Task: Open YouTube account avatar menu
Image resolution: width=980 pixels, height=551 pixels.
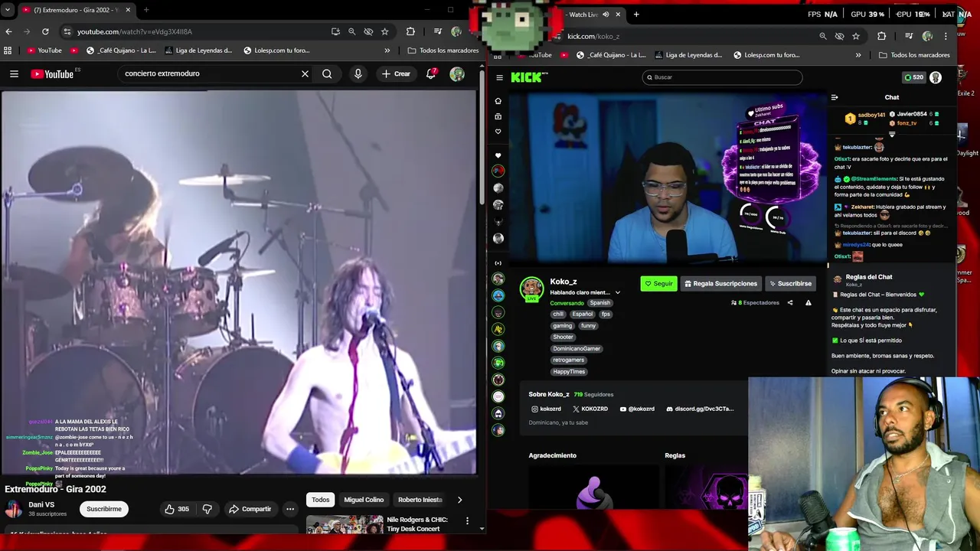Action: 457,73
